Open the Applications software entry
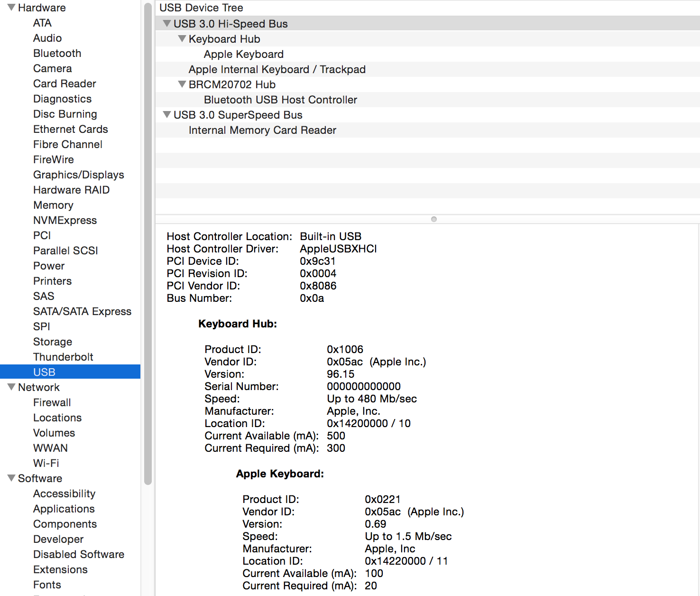This screenshot has height=596, width=700. [64, 509]
